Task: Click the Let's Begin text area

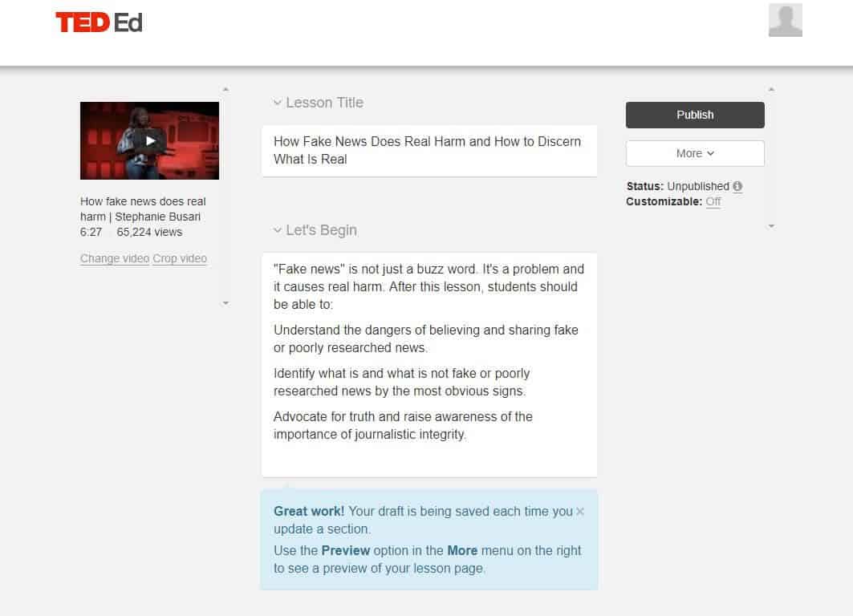Action: [429, 365]
